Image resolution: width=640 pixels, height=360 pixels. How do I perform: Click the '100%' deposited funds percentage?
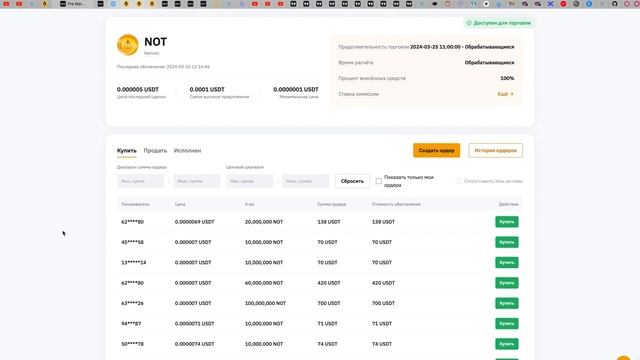[x=507, y=78]
